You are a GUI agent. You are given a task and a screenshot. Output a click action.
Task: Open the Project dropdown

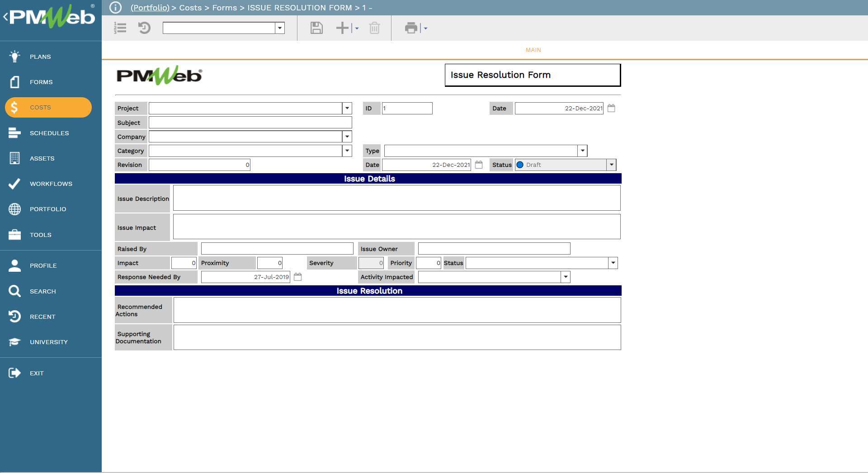click(347, 108)
